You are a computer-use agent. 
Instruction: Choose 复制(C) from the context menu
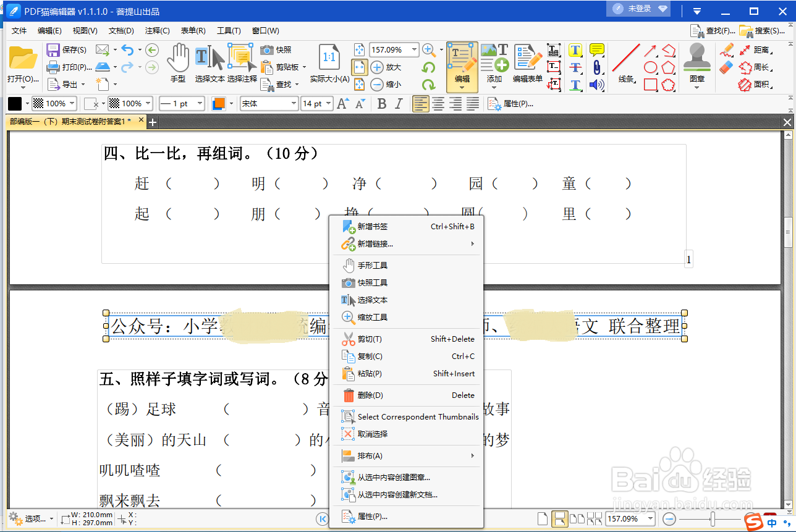408,357
